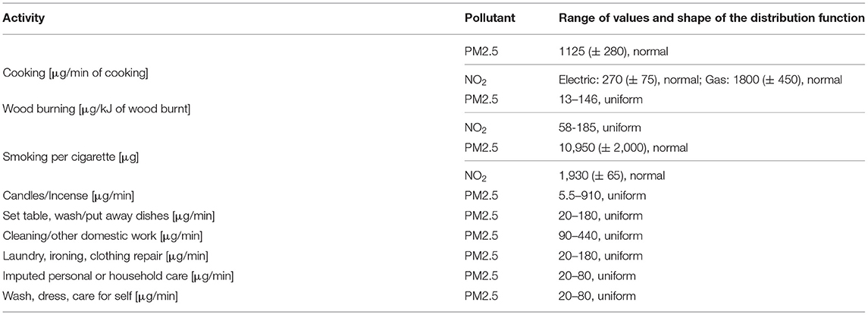Click Wash, dress, care for self
The image size is (868, 315).
click(x=89, y=297)
